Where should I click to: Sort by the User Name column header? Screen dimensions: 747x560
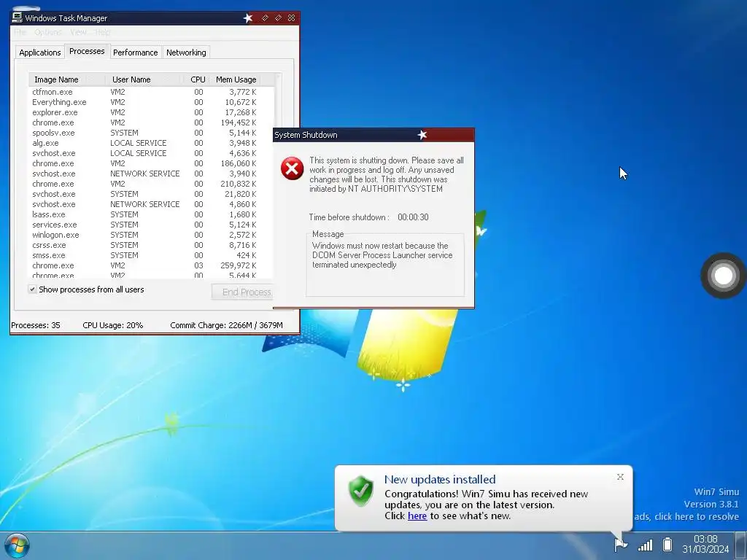coord(144,79)
